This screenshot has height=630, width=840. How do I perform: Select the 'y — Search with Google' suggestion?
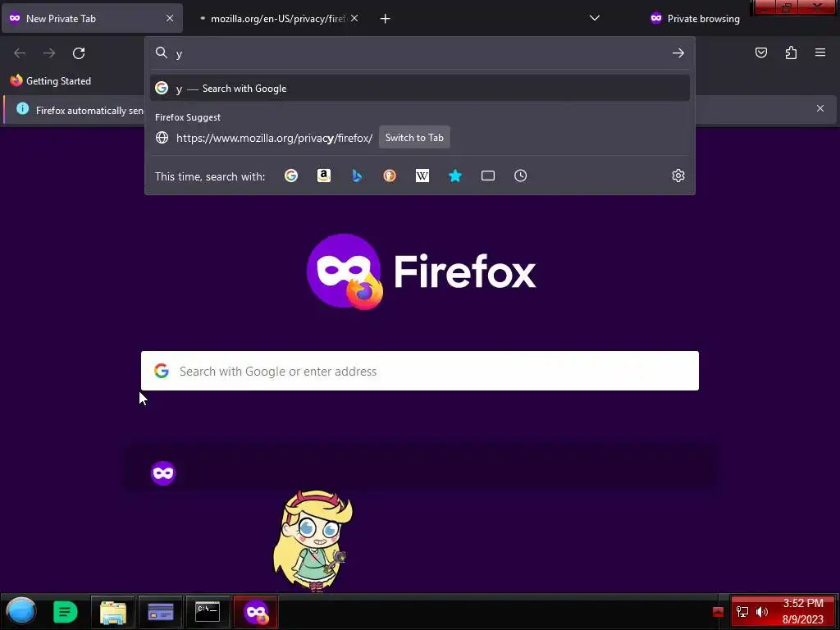point(419,89)
